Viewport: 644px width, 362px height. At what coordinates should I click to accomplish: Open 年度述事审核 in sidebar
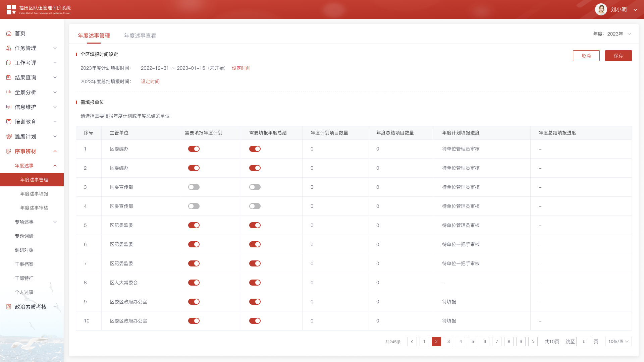(x=34, y=208)
